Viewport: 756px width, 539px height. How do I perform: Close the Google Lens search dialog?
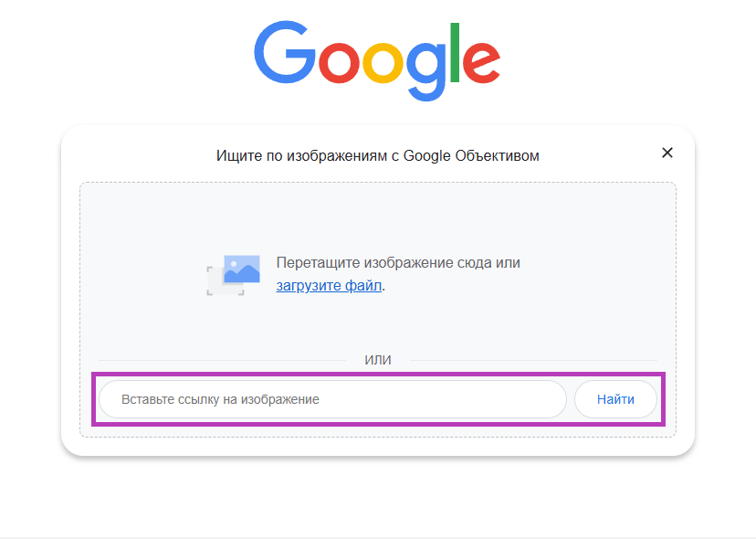point(667,153)
